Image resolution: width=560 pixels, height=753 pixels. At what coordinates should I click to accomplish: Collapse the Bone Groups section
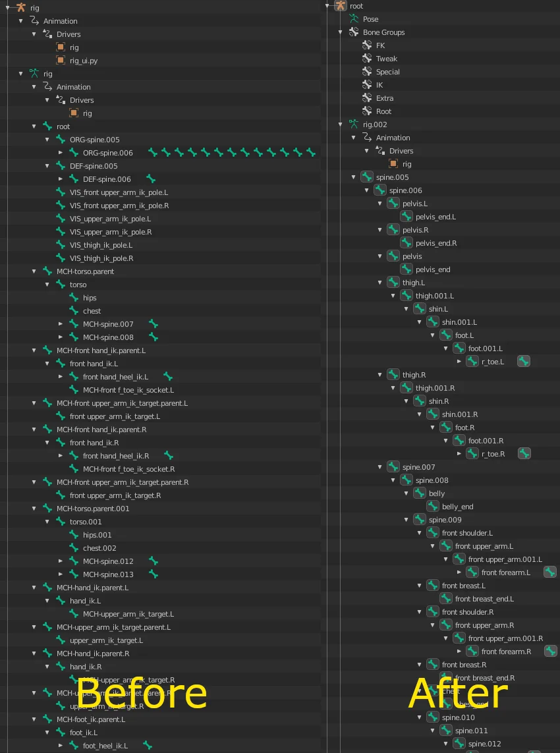[339, 32]
